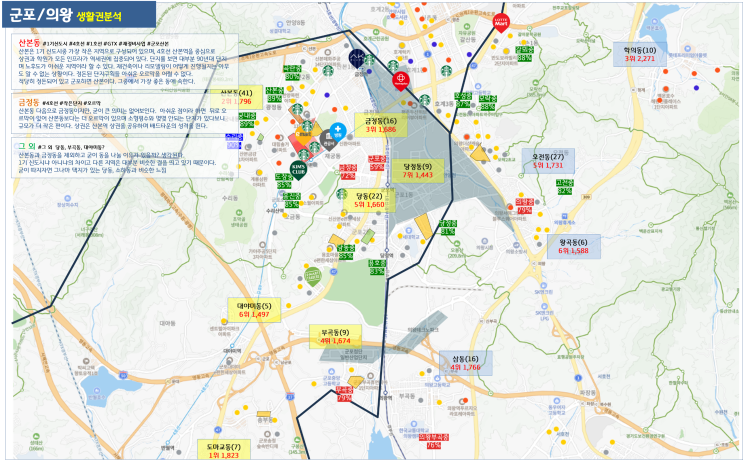
Task: Click the Starbucks pin just above Homeplus
Action: [x=393, y=66]
